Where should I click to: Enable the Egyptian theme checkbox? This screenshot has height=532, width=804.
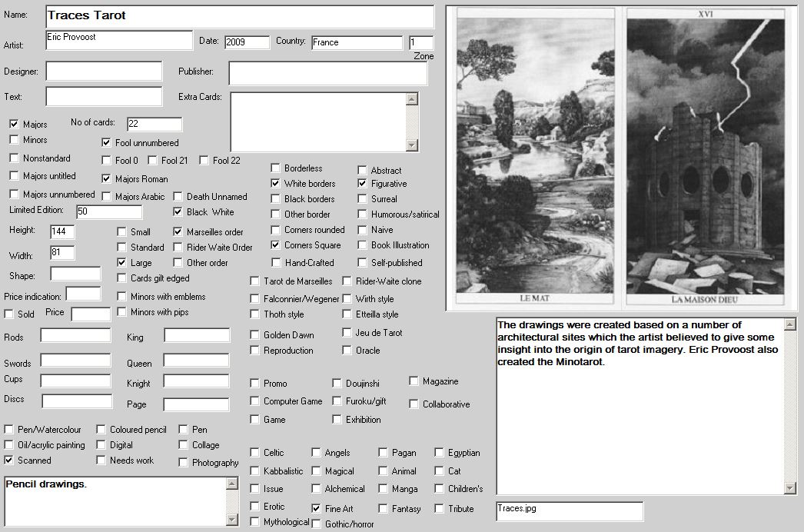click(440, 453)
